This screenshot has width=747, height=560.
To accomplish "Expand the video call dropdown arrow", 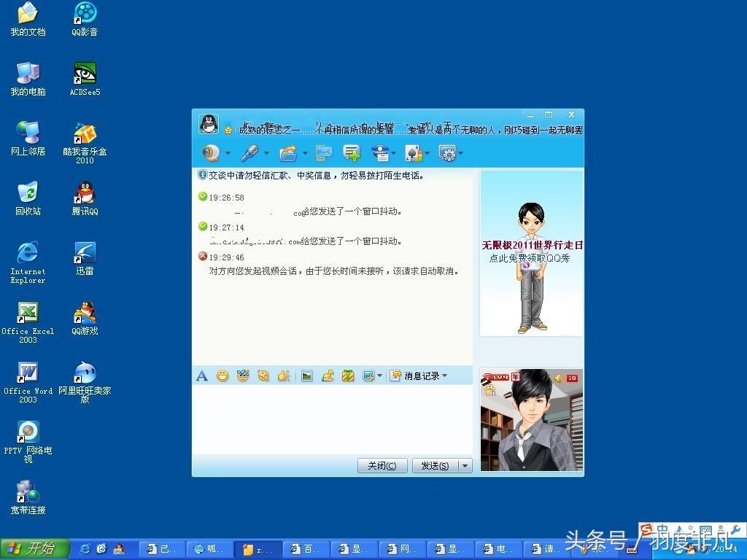I will coord(228,153).
